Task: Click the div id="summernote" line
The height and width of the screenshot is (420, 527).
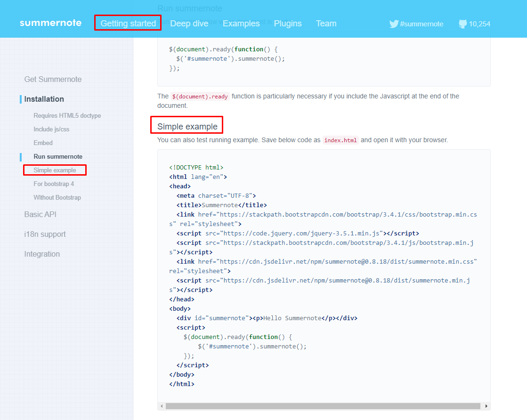Action: (267, 318)
